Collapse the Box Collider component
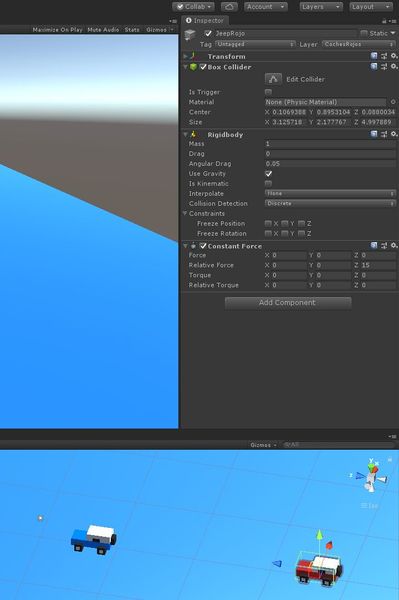399x600 pixels. pyautogui.click(x=185, y=67)
